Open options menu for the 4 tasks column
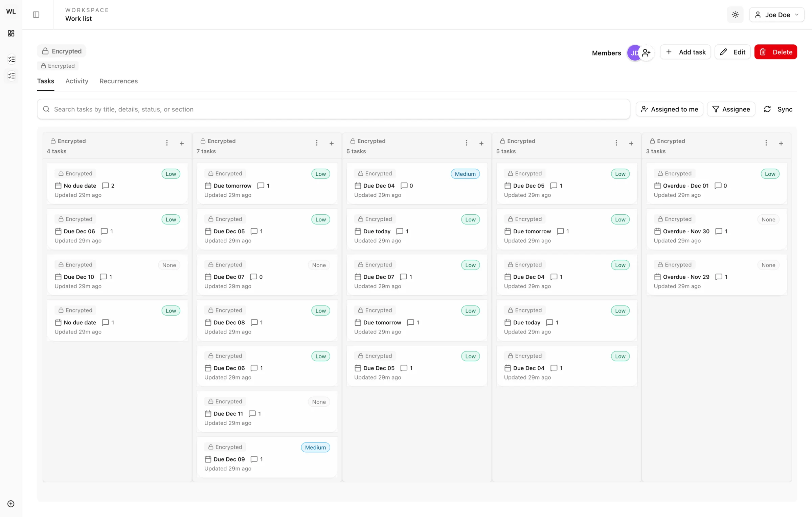 click(167, 143)
